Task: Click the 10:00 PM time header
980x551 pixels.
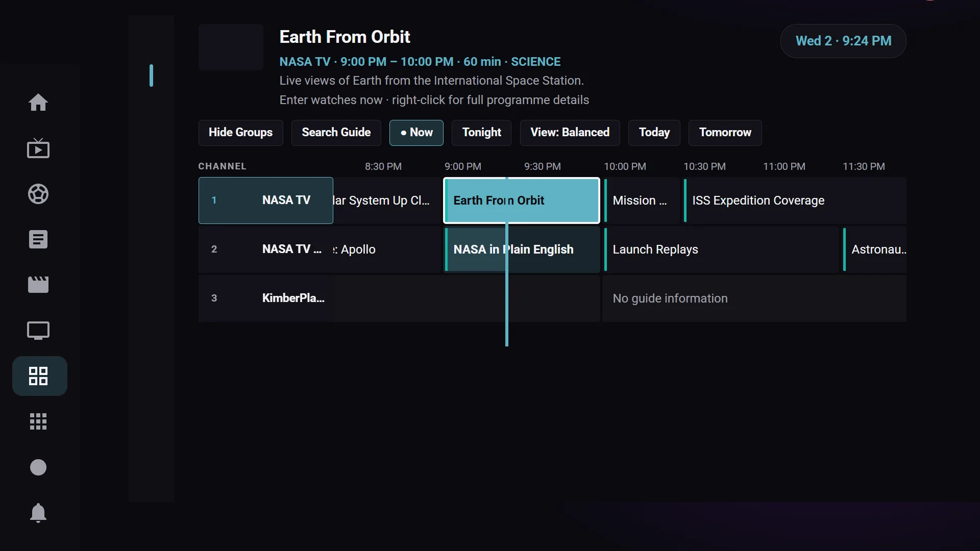Action: 625,166
